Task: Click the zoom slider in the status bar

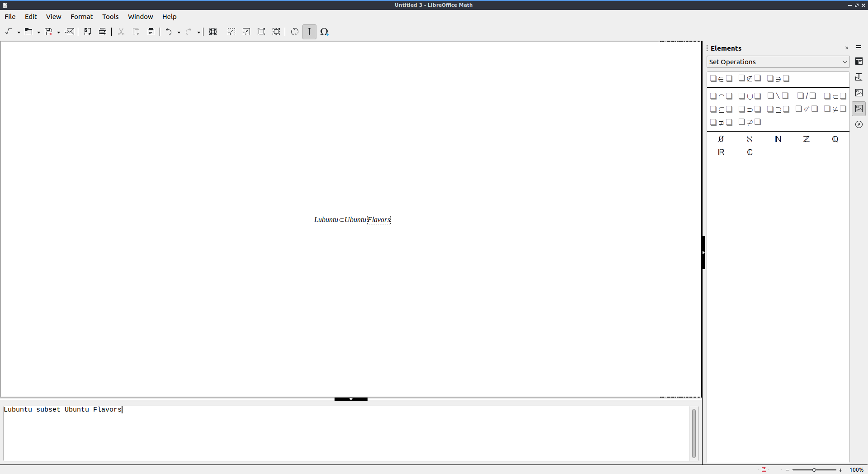Action: click(x=814, y=470)
